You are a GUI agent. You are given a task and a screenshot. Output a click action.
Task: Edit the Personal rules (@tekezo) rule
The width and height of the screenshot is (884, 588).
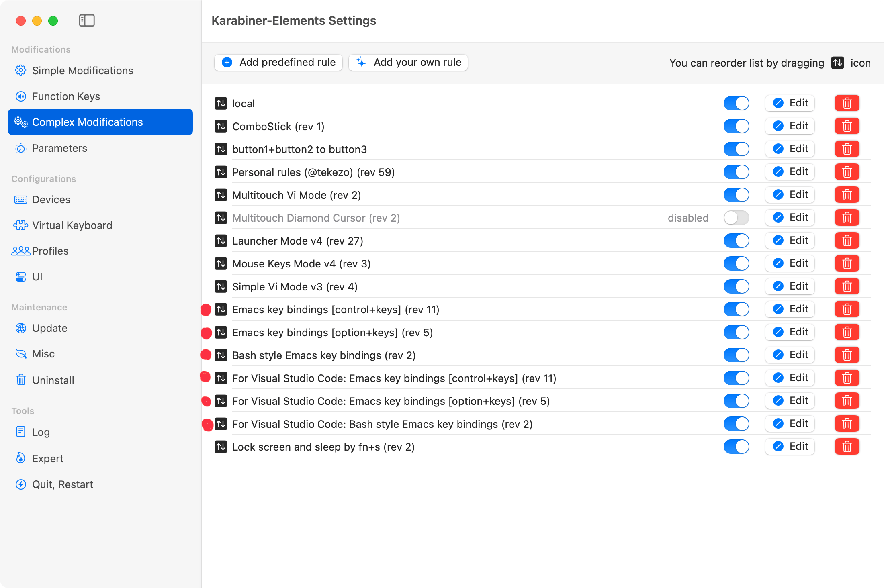790,172
